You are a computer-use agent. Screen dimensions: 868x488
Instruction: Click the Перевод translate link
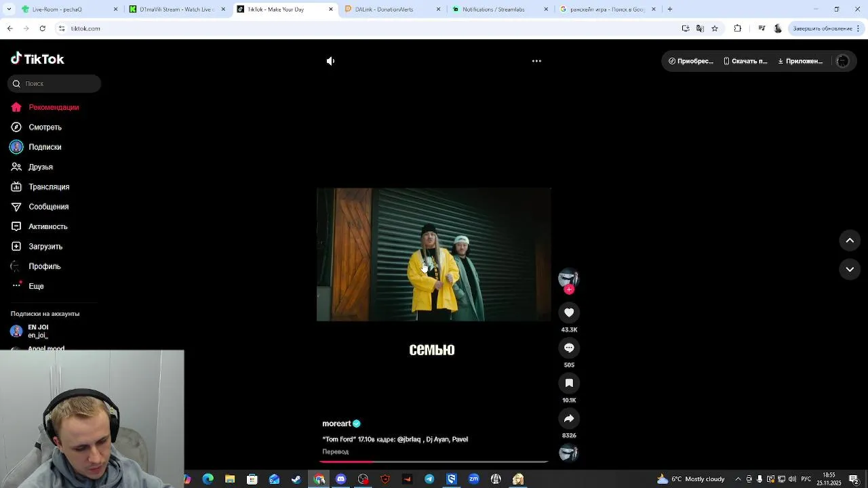pyautogui.click(x=336, y=451)
